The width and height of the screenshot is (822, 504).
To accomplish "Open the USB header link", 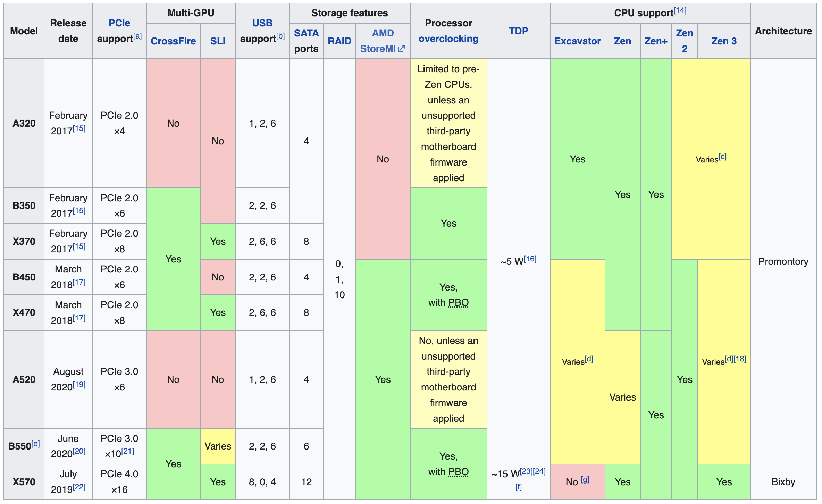I will click(x=262, y=23).
